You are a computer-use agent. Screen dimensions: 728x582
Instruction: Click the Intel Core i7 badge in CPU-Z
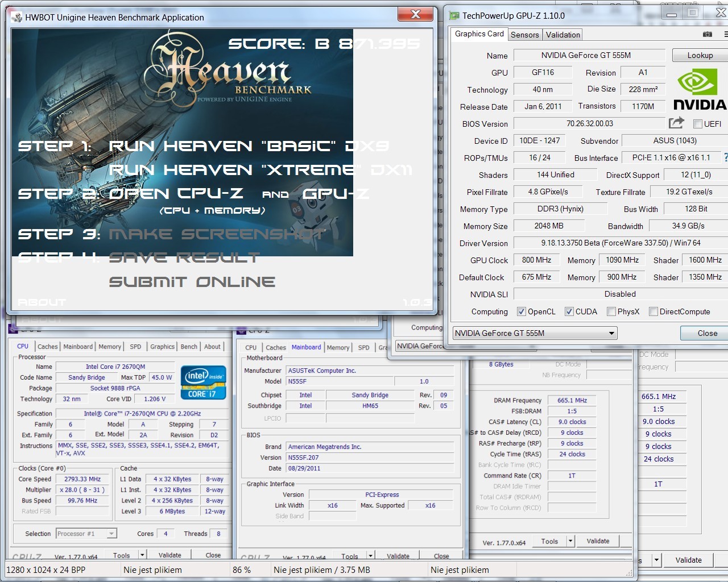click(x=203, y=383)
